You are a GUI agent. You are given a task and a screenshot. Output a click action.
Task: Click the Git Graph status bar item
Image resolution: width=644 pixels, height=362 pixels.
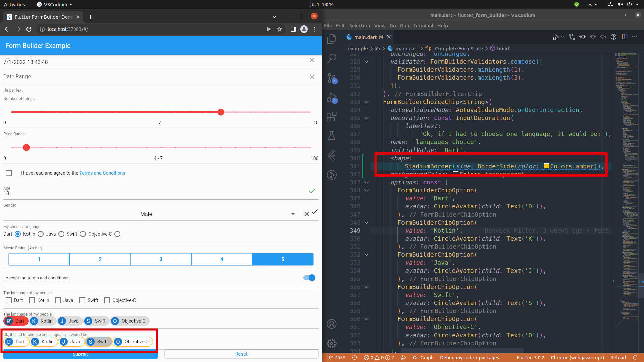tap(423, 357)
